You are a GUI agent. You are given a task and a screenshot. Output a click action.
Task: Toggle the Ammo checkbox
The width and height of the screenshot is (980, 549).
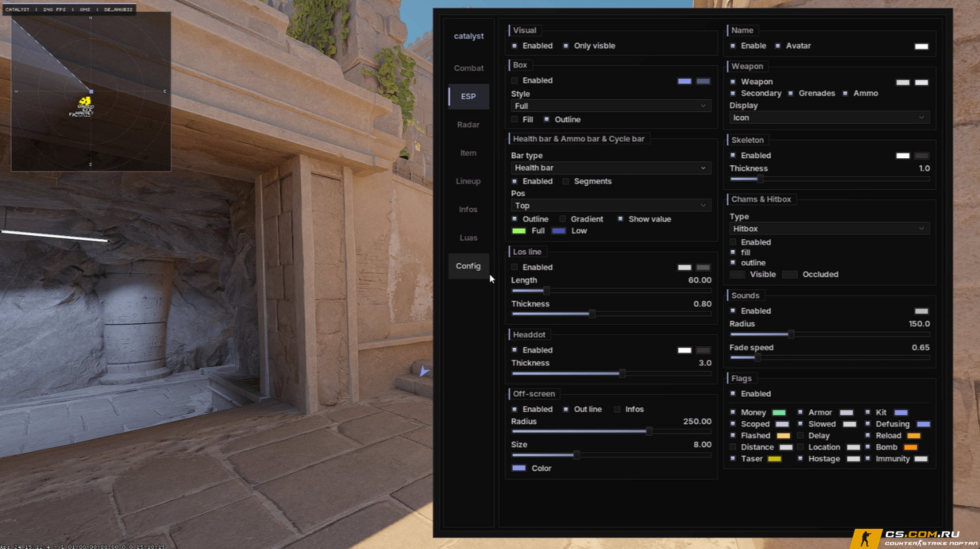(845, 93)
